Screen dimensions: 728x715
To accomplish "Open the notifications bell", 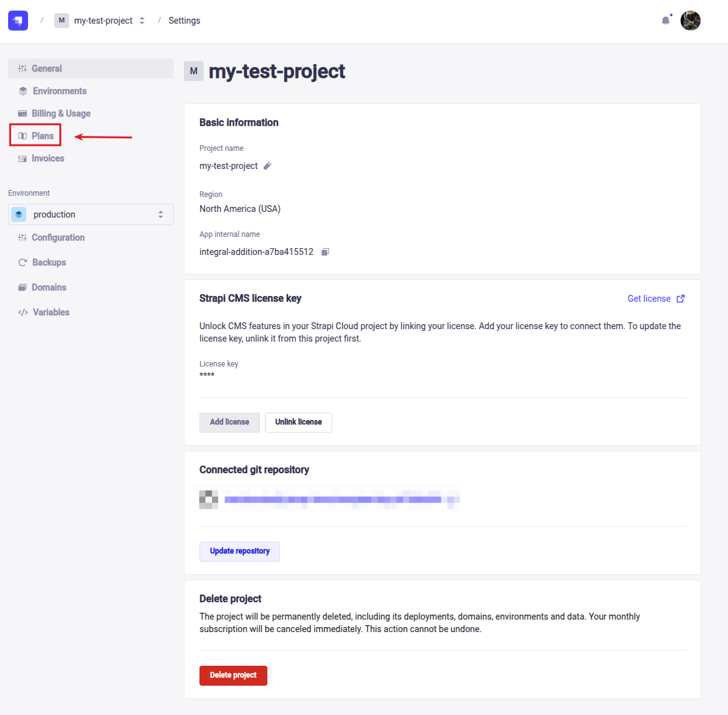I will click(666, 21).
